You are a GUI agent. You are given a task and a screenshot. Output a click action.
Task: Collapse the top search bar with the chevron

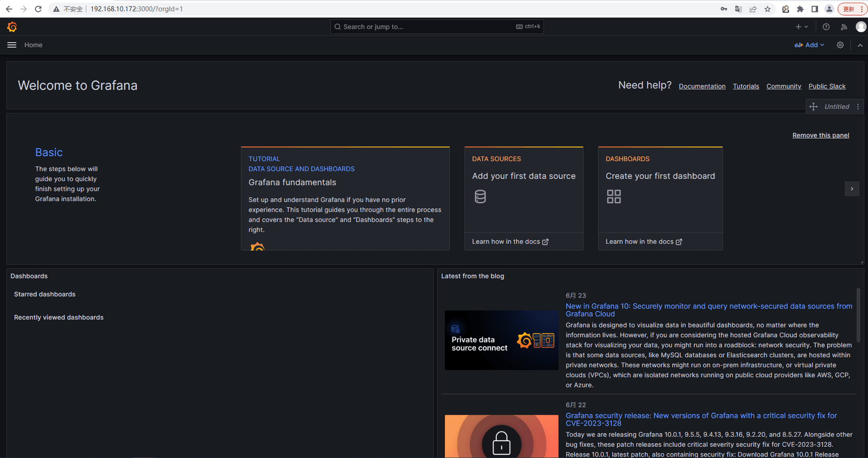(x=860, y=45)
